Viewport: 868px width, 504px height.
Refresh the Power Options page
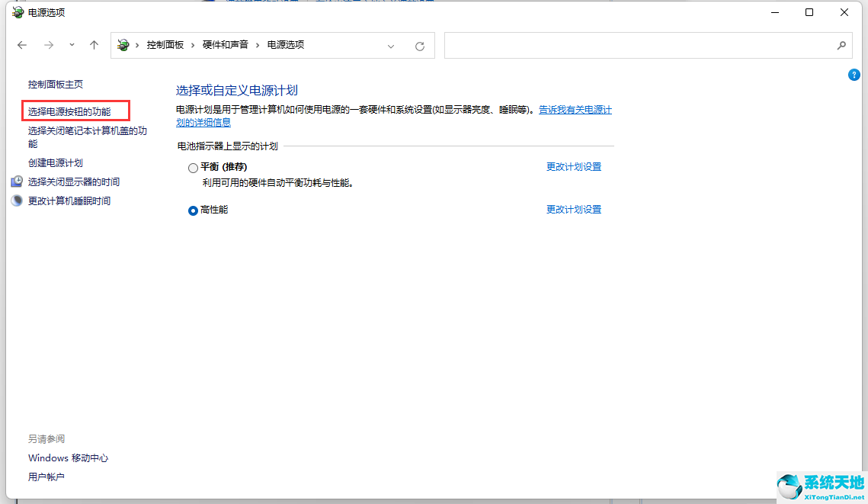(420, 46)
